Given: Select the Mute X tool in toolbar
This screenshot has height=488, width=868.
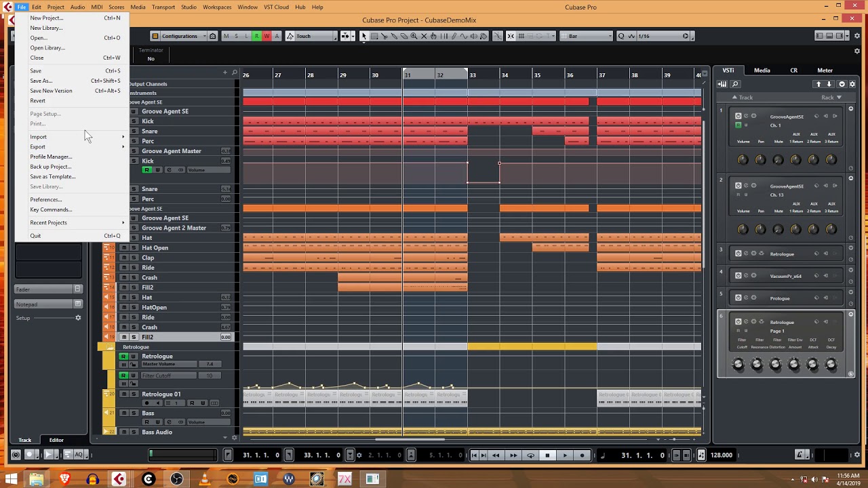Looking at the screenshot, I should (x=424, y=36).
